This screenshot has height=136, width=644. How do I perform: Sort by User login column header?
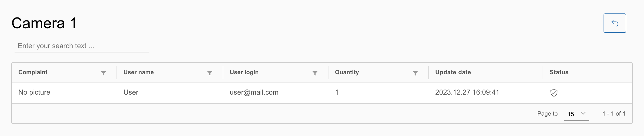244,72
